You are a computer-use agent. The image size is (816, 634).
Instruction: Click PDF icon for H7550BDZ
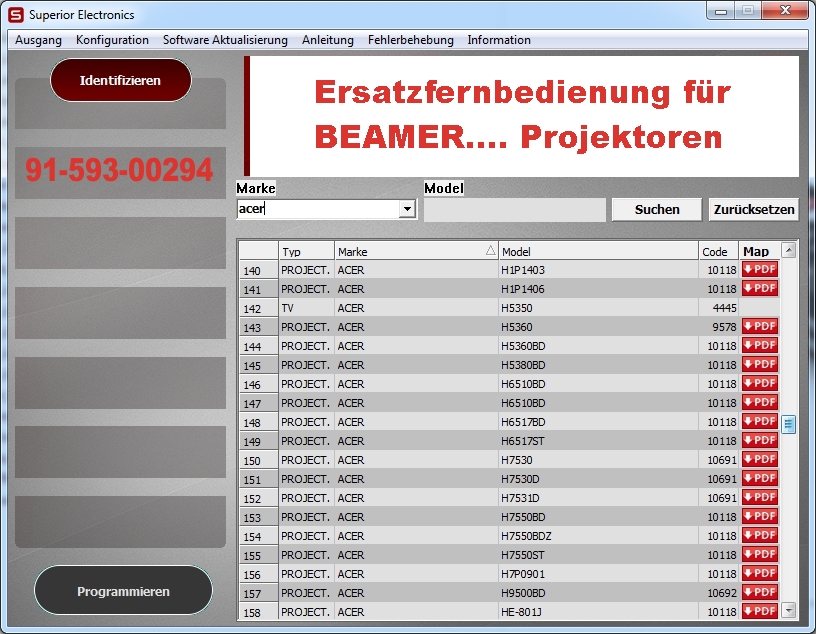coord(759,536)
